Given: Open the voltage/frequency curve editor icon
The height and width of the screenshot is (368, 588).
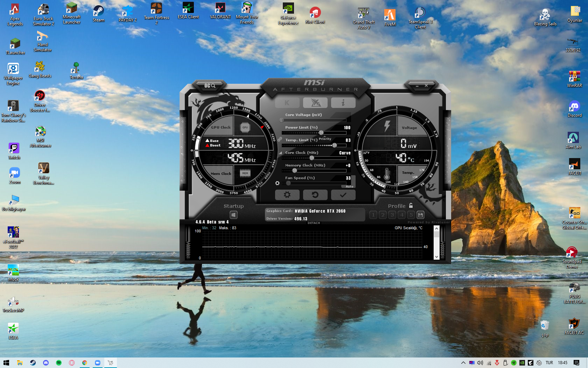Looking at the screenshot, I should tap(280, 153).
